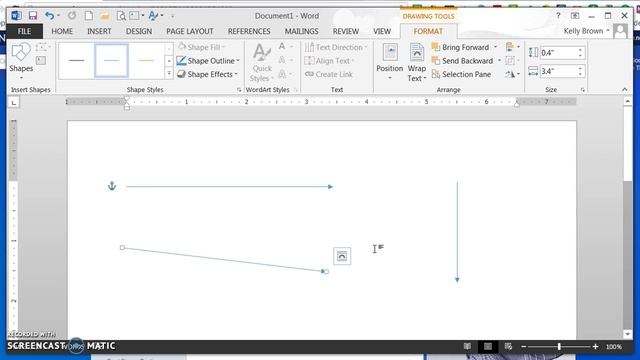This screenshot has height=360, width=640.
Task: Click the shape width input field
Action: [x=558, y=71]
